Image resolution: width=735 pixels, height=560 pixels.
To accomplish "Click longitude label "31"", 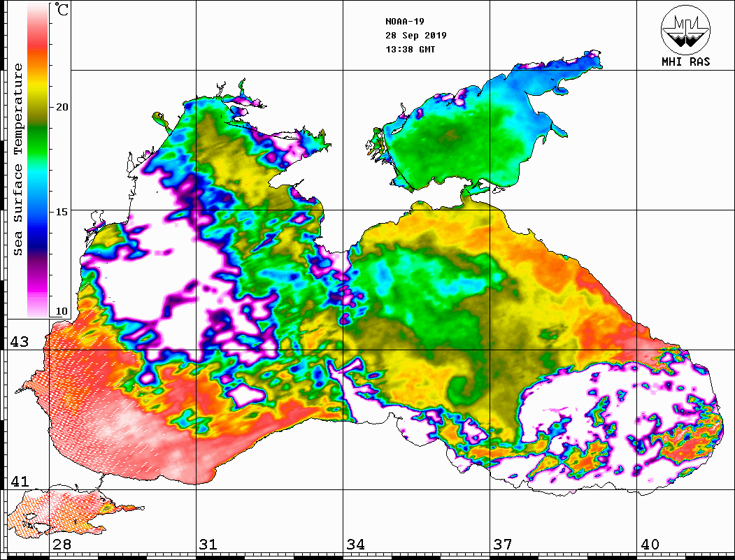I will (208, 545).
